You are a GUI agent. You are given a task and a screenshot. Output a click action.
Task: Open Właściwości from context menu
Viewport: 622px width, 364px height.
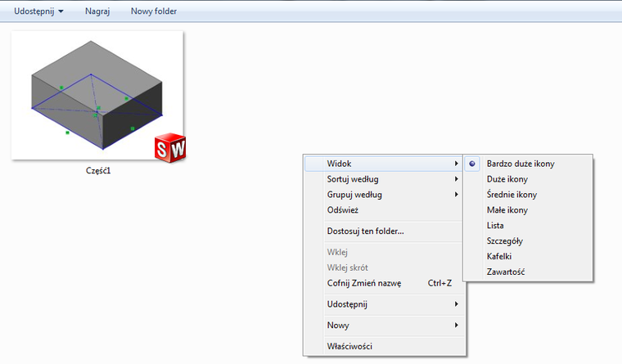pyautogui.click(x=383, y=346)
